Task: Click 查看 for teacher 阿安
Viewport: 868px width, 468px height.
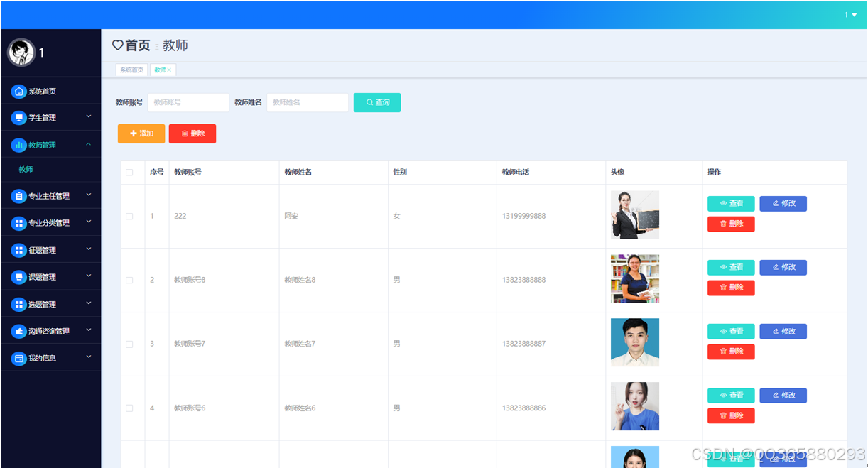Action: [731, 204]
